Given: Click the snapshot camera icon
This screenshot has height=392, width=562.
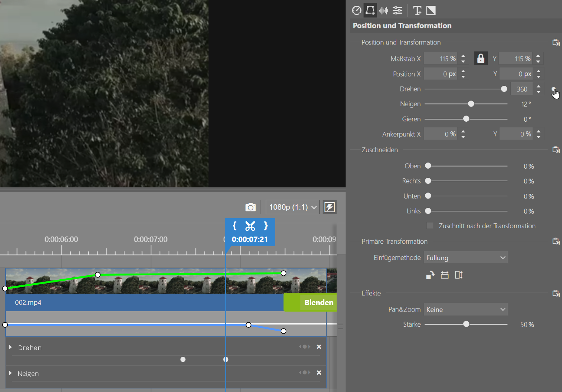Looking at the screenshot, I should pos(250,207).
